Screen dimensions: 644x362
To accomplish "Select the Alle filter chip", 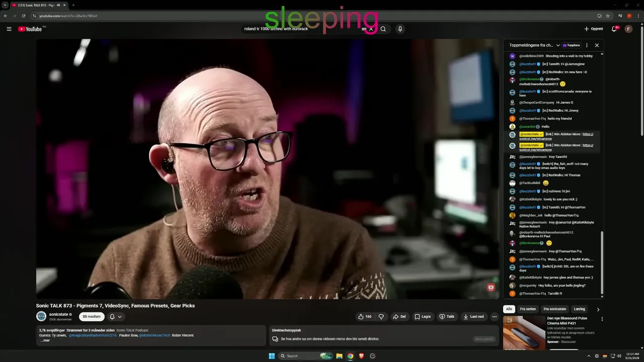I will tap(509, 309).
